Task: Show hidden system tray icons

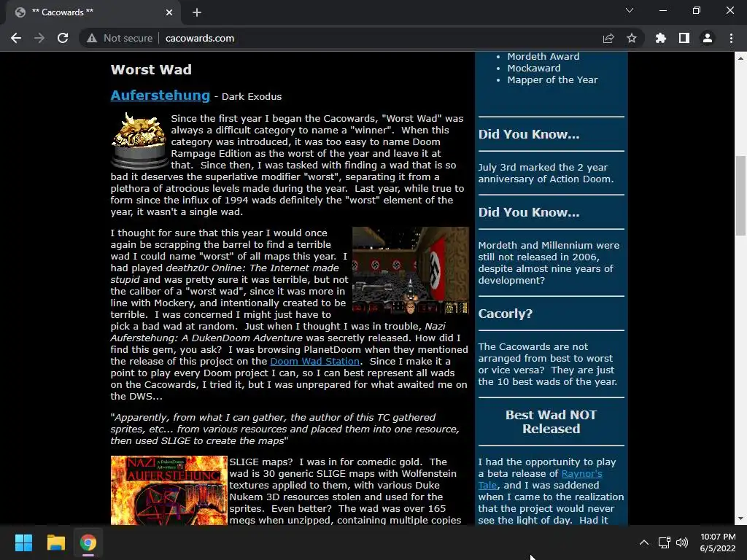Action: [x=643, y=542]
